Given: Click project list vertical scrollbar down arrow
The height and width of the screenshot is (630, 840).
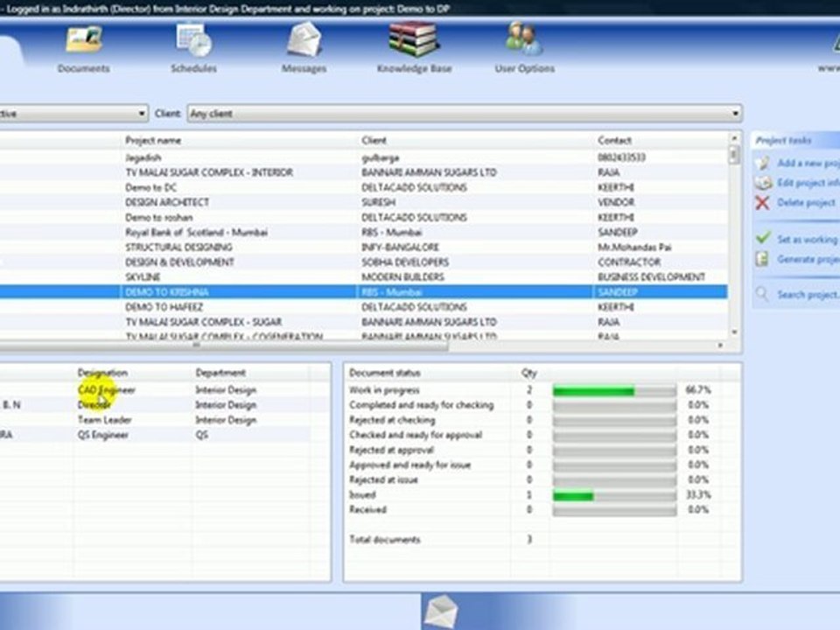Looking at the screenshot, I should [x=734, y=332].
